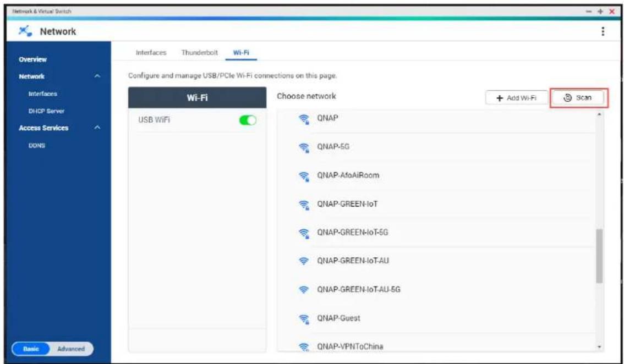The image size is (624, 364).
Task: Click the network list scroll-down arrow
Action: [x=599, y=348]
